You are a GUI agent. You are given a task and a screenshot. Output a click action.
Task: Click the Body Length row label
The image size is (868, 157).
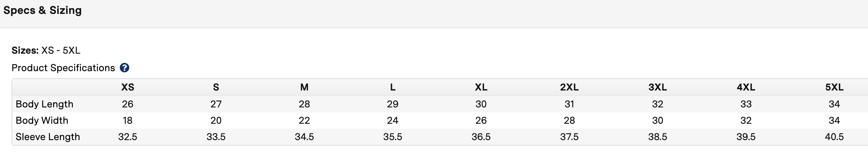click(x=44, y=104)
